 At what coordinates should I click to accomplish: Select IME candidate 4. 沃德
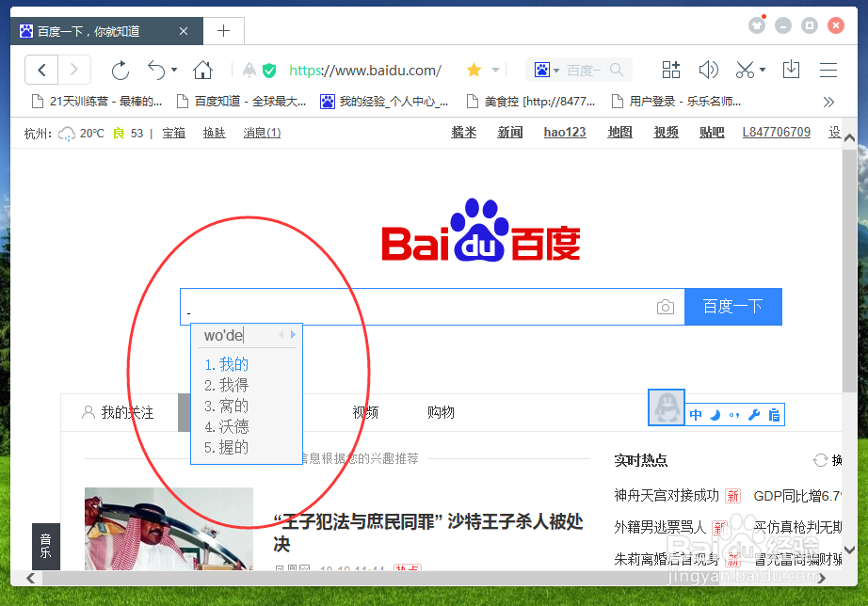tap(226, 426)
